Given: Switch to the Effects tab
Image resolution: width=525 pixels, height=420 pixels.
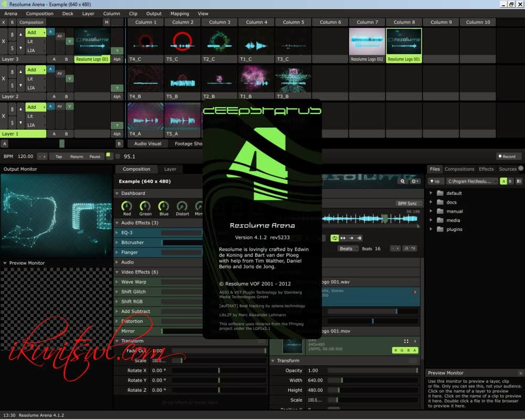Looking at the screenshot, I should [486, 169].
